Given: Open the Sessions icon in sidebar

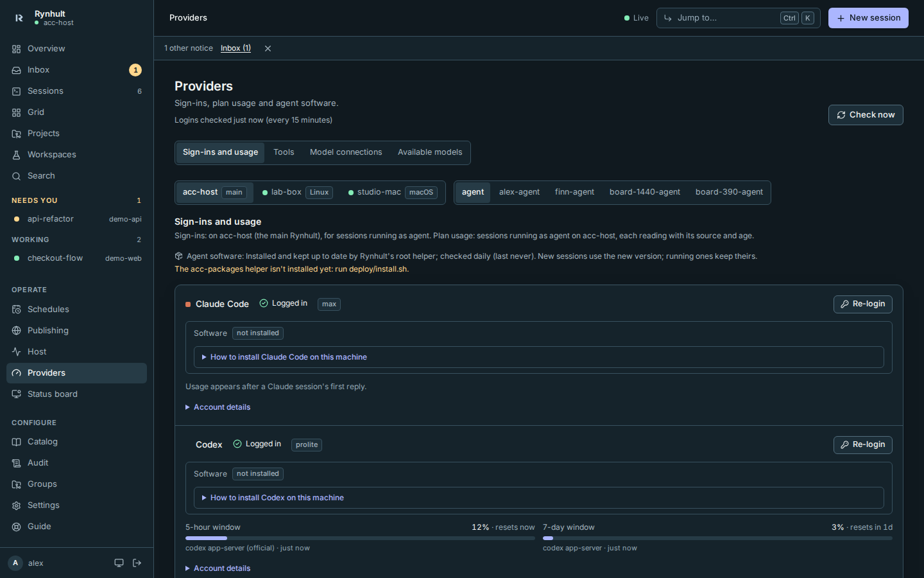Looking at the screenshot, I should [16, 91].
